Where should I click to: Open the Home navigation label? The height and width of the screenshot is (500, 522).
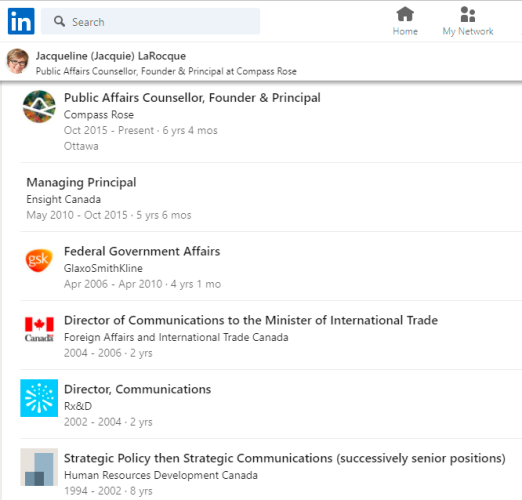pyautogui.click(x=405, y=31)
